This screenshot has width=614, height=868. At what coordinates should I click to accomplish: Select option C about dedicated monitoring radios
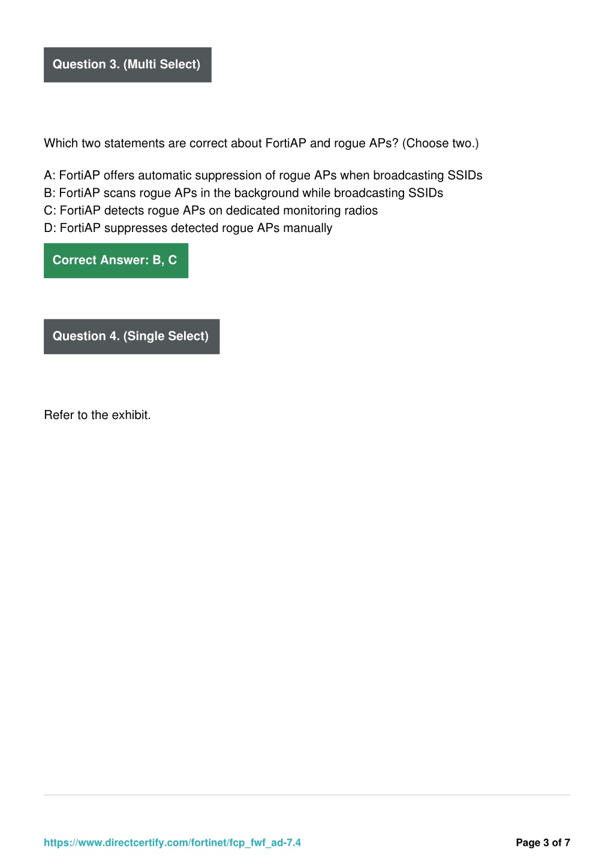[211, 210]
